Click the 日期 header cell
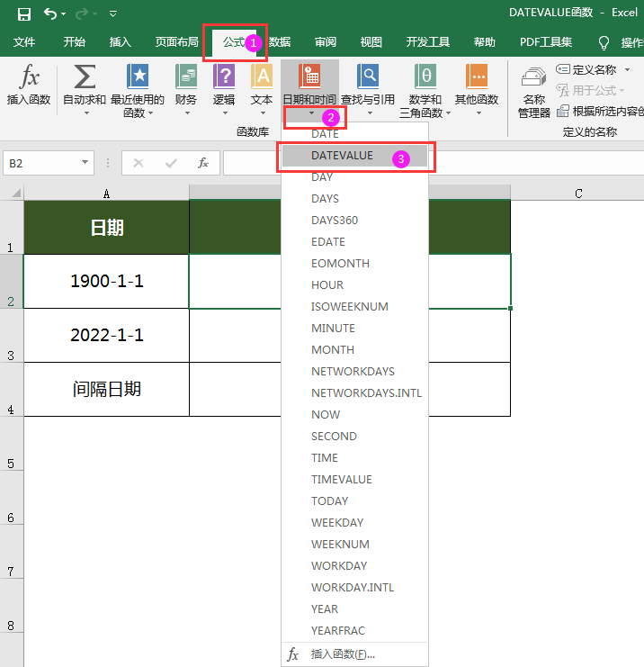 (x=106, y=227)
